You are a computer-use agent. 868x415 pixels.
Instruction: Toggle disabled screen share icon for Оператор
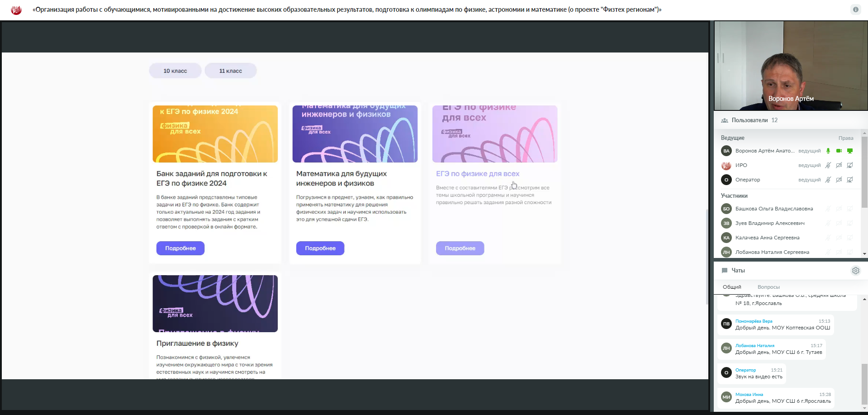pyautogui.click(x=850, y=180)
